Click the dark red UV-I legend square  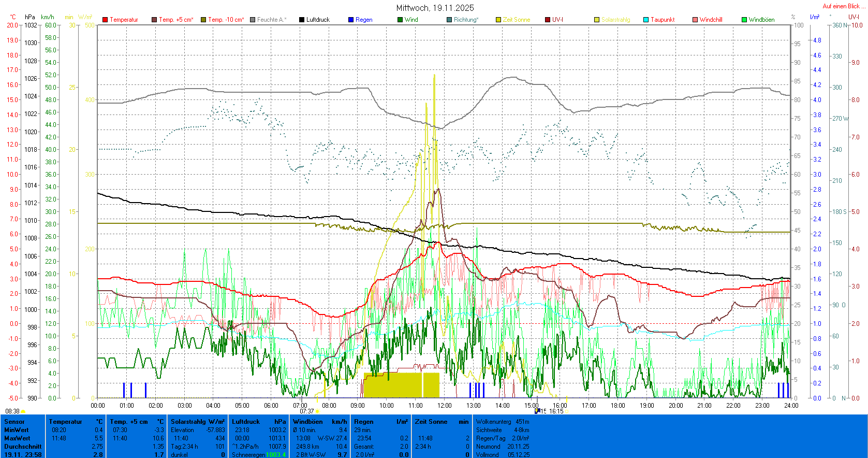pos(548,20)
